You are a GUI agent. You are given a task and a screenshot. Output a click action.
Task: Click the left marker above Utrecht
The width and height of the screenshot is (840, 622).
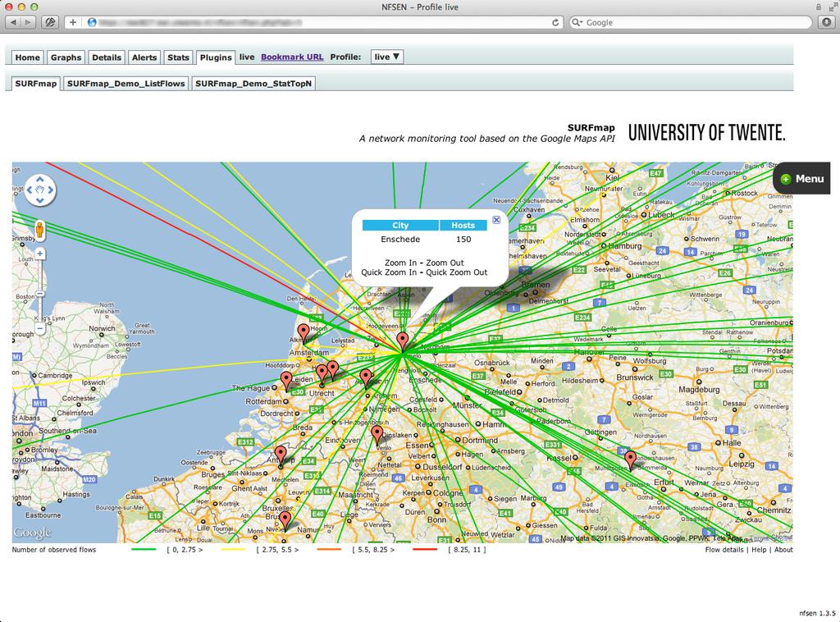tap(322, 374)
